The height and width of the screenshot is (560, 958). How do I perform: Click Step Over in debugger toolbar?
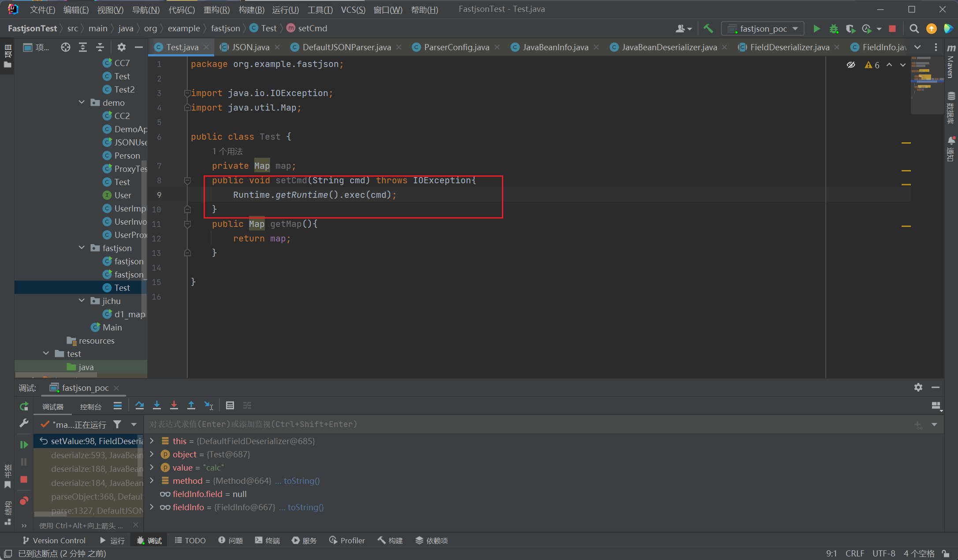point(139,405)
